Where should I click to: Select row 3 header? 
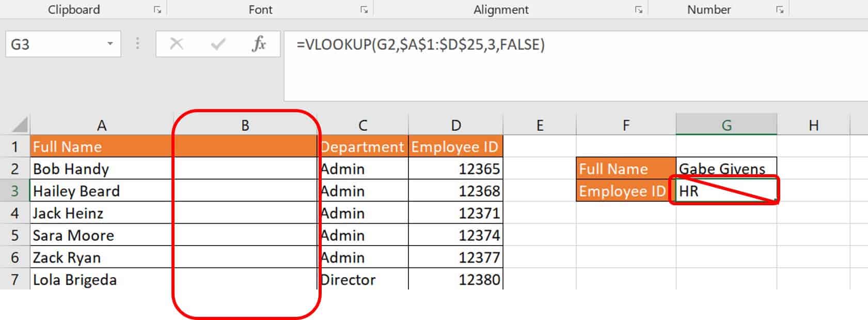14,191
